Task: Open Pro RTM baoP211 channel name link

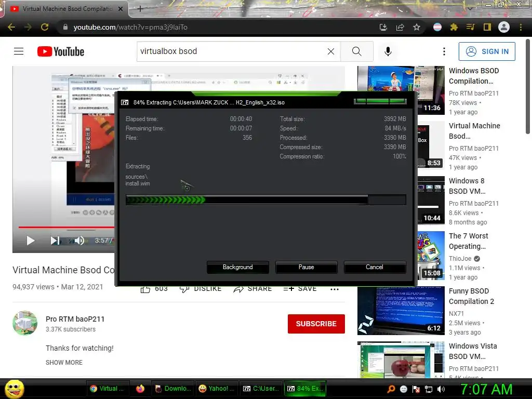Action: [x=75, y=319]
